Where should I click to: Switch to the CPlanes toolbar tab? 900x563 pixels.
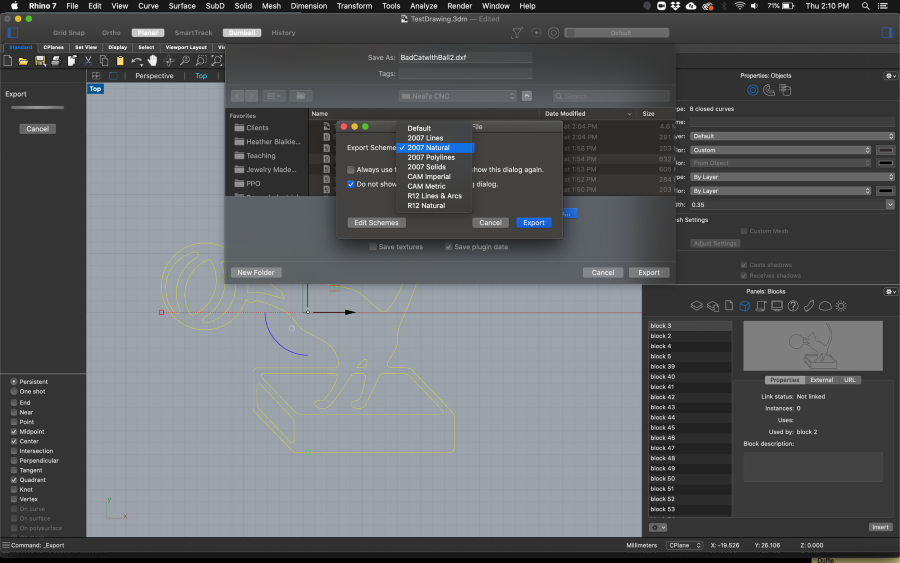(53, 47)
